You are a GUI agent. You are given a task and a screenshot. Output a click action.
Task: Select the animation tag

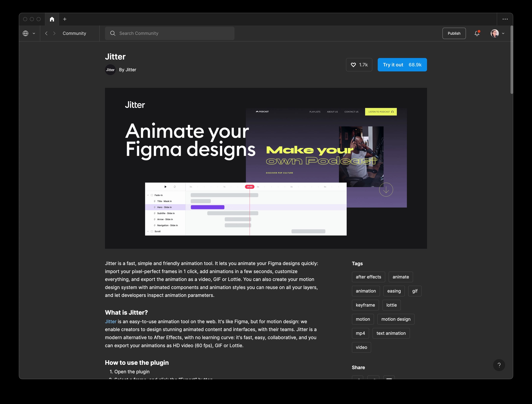pos(366,291)
